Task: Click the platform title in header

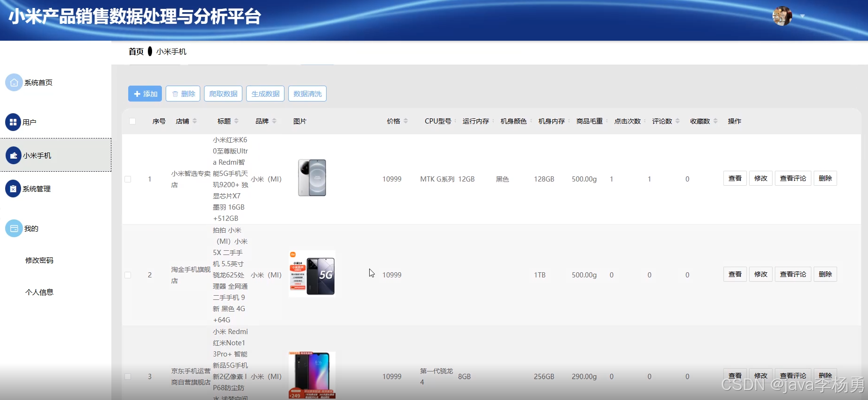Action: click(x=135, y=17)
